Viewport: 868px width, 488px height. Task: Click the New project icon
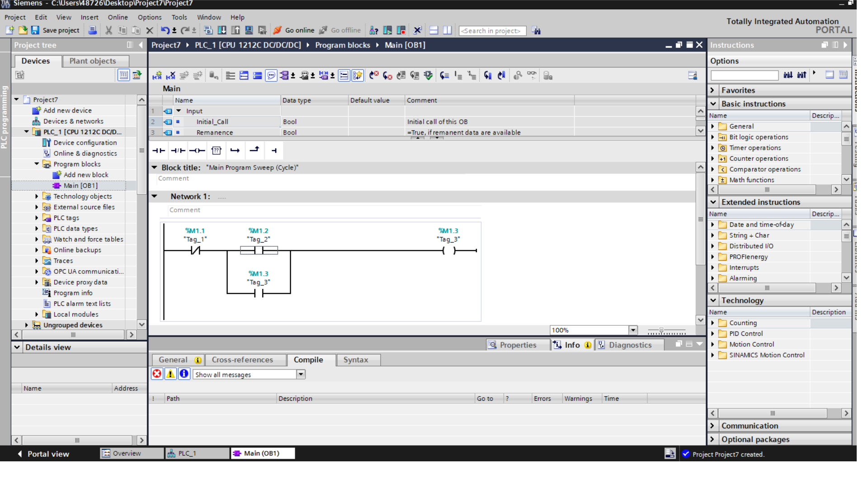pyautogui.click(x=10, y=30)
